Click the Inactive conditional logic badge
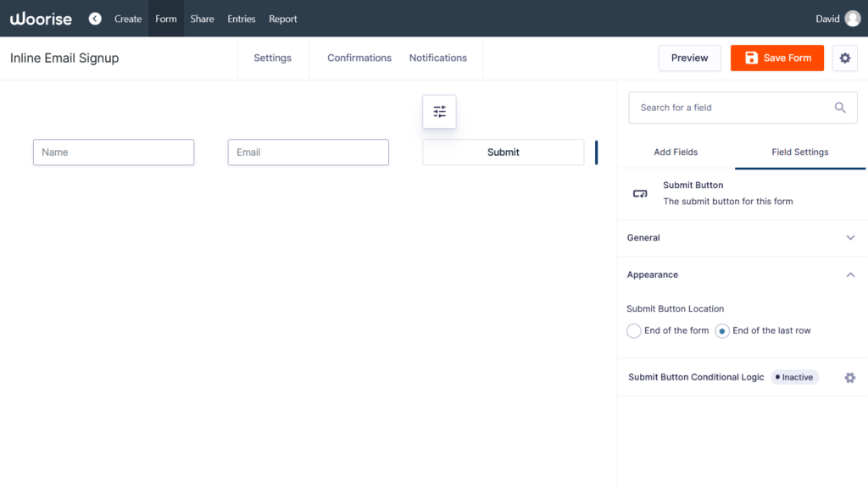Image resolution: width=868 pixels, height=488 pixels. [794, 377]
